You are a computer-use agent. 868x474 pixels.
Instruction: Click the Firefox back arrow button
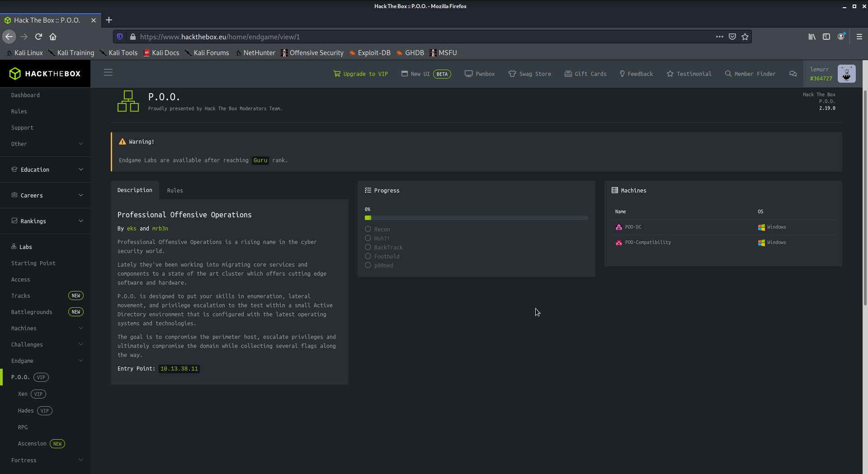pyautogui.click(x=9, y=37)
